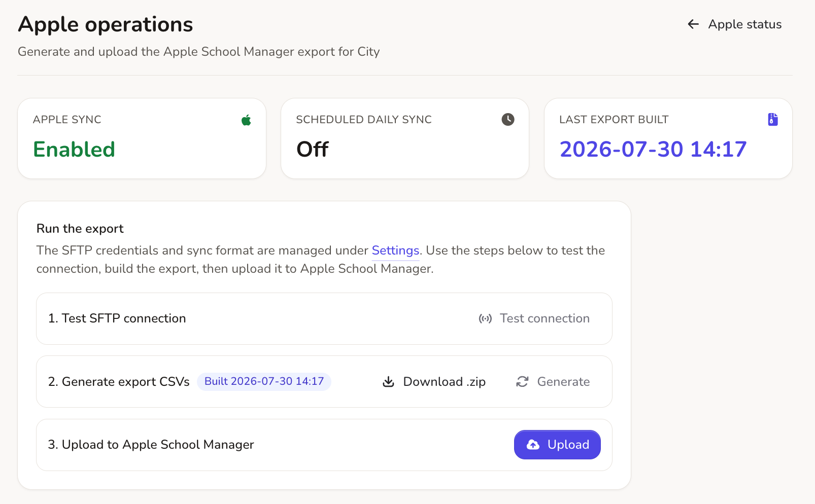Screen dimensions: 815x504
Task: Click the 'Apple operations' page heading
Action: tap(106, 24)
